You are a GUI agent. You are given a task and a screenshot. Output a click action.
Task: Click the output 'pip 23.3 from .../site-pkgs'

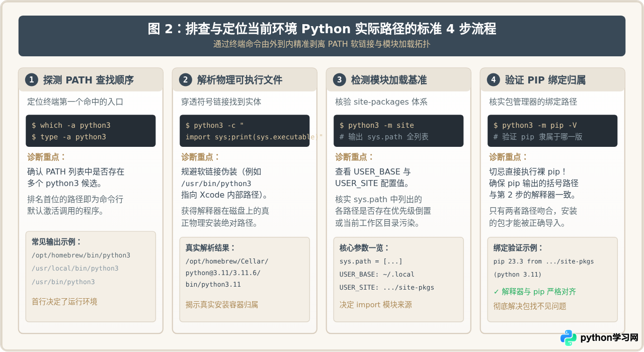pos(544,261)
